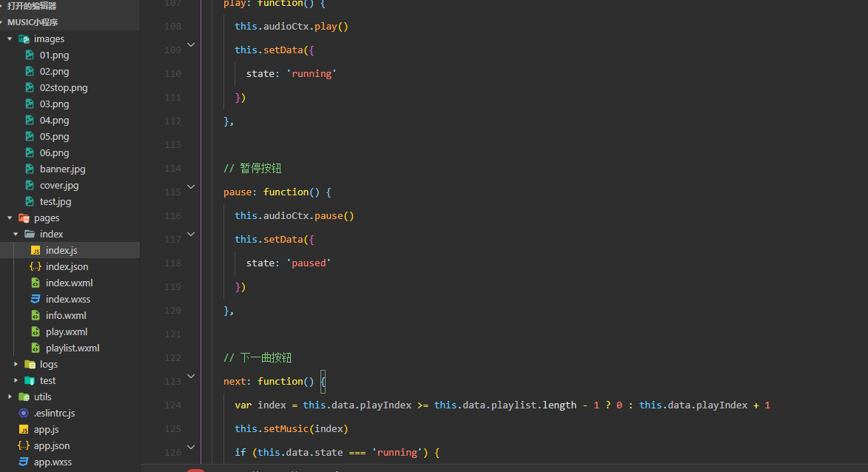Click the 04.png image file icon
Viewport: 868px width, 472px height.
coord(30,120)
